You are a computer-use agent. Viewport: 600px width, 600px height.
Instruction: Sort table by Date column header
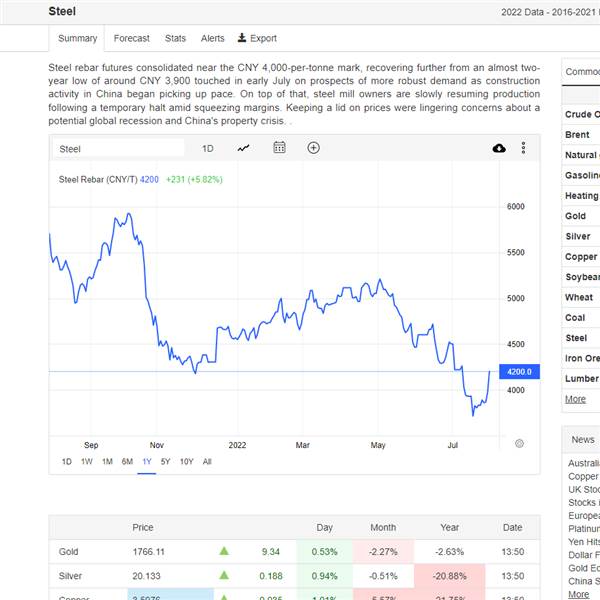click(512, 527)
